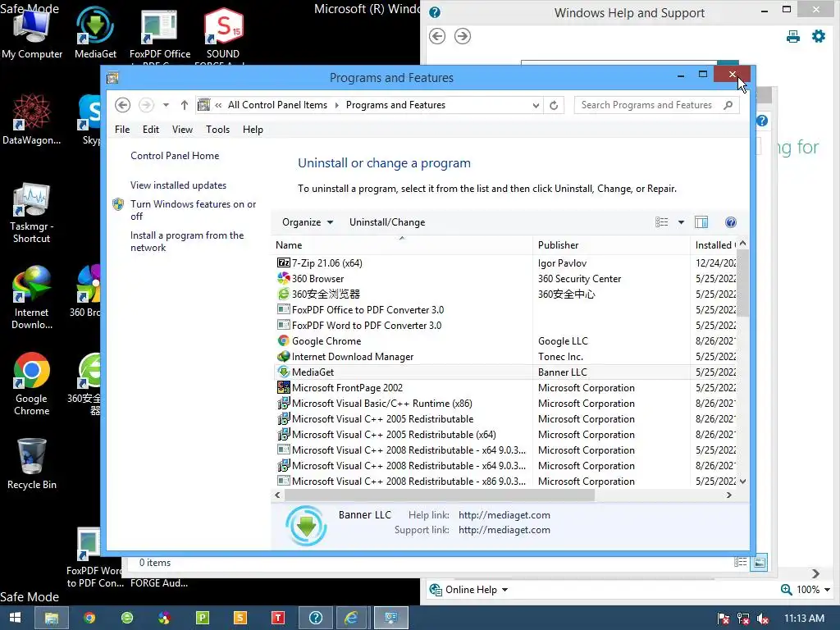Switch to Help and Support taskbar button
This screenshot has width=840, height=630.
pos(316,619)
